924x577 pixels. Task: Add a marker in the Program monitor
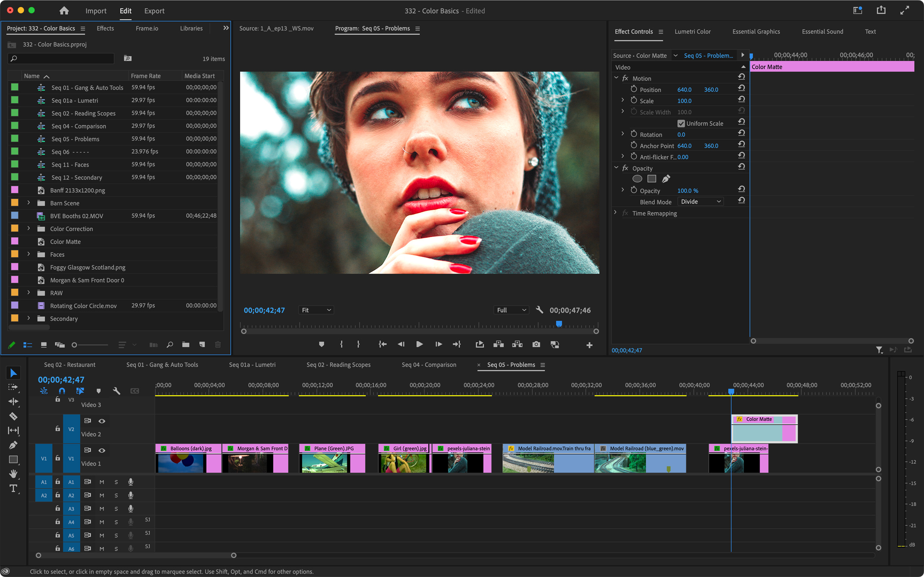click(321, 344)
